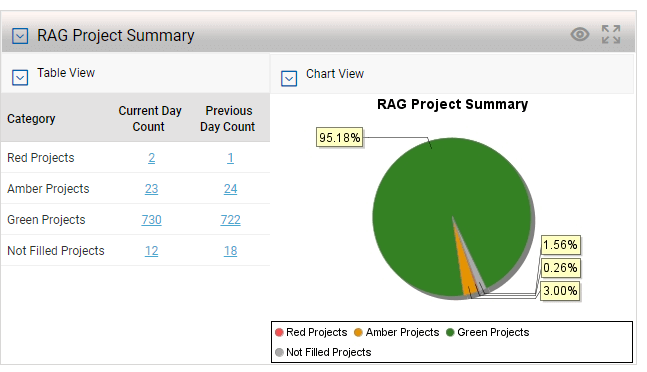Click the 0.26% chart label
647x372 pixels.
point(560,268)
